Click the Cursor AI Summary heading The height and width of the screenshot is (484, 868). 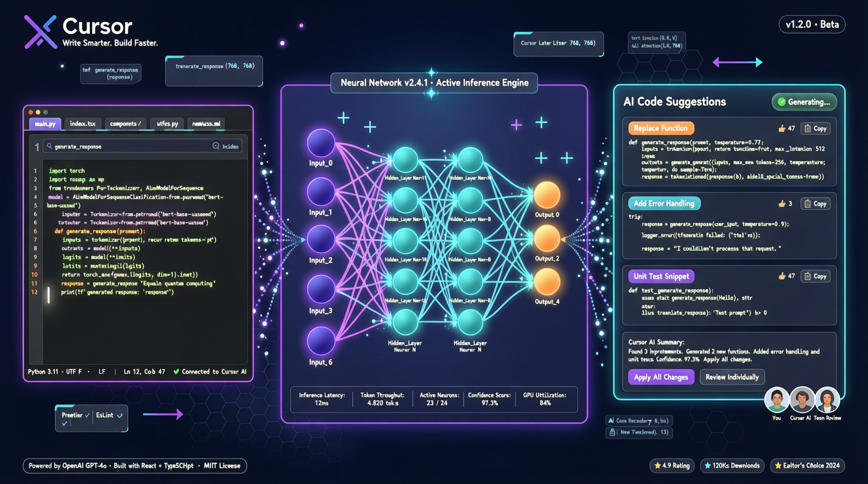[656, 343]
